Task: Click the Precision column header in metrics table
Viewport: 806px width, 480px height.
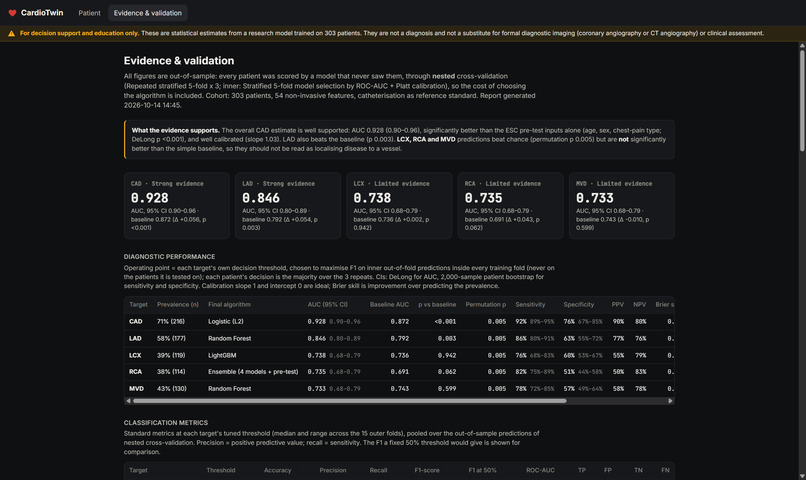Action: [x=333, y=471]
